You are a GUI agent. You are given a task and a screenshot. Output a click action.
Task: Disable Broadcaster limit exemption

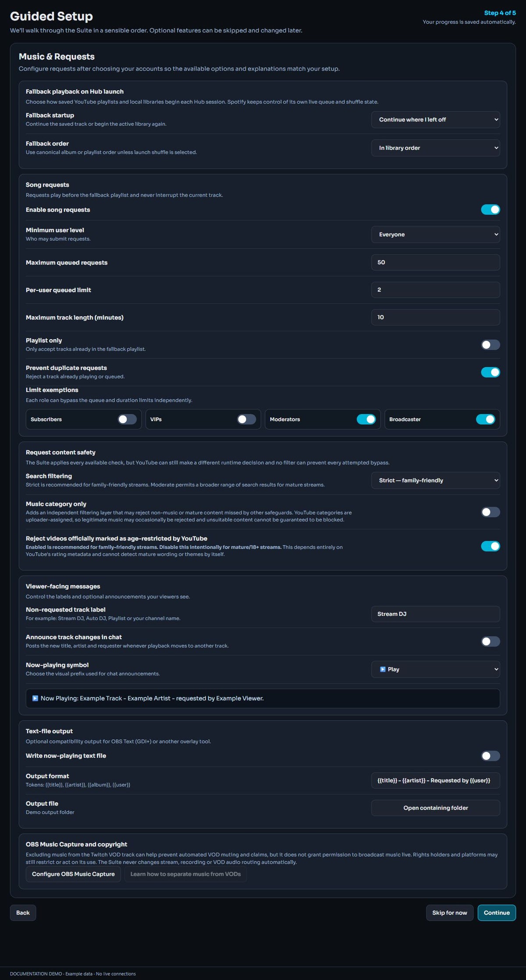(485, 419)
